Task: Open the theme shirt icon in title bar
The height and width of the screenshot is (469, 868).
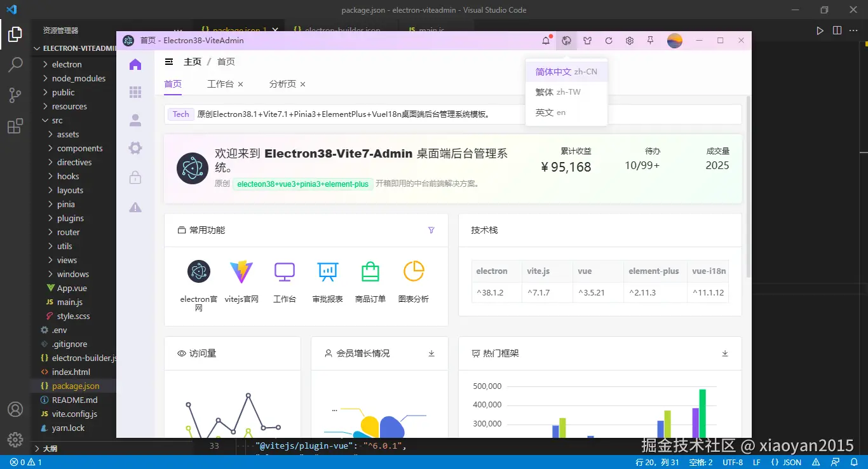Action: [x=588, y=41]
